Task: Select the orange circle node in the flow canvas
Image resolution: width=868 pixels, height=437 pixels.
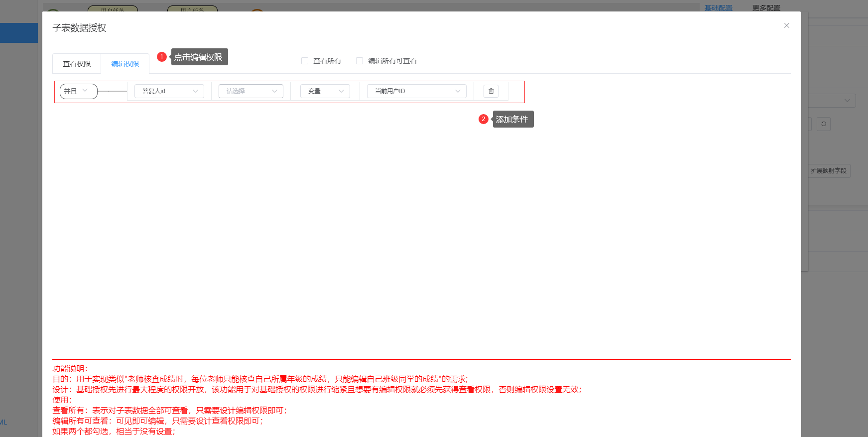Action: tap(257, 9)
